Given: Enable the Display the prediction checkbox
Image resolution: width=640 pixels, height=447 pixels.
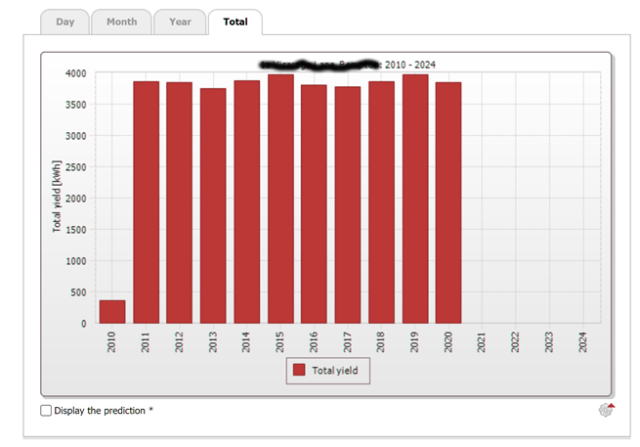Looking at the screenshot, I should 46,411.
